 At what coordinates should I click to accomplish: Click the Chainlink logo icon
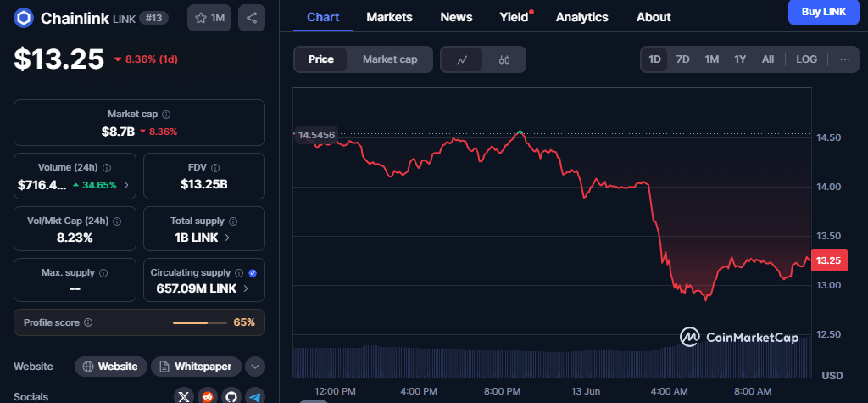(x=24, y=19)
